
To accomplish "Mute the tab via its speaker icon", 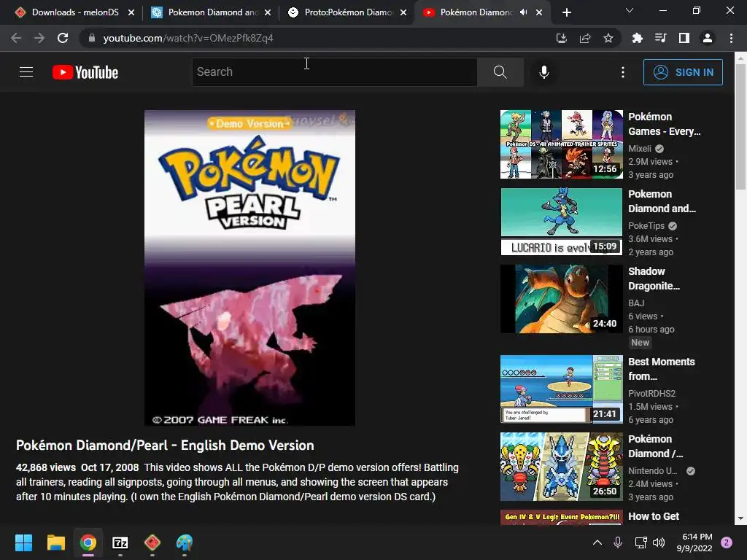I will pos(524,12).
